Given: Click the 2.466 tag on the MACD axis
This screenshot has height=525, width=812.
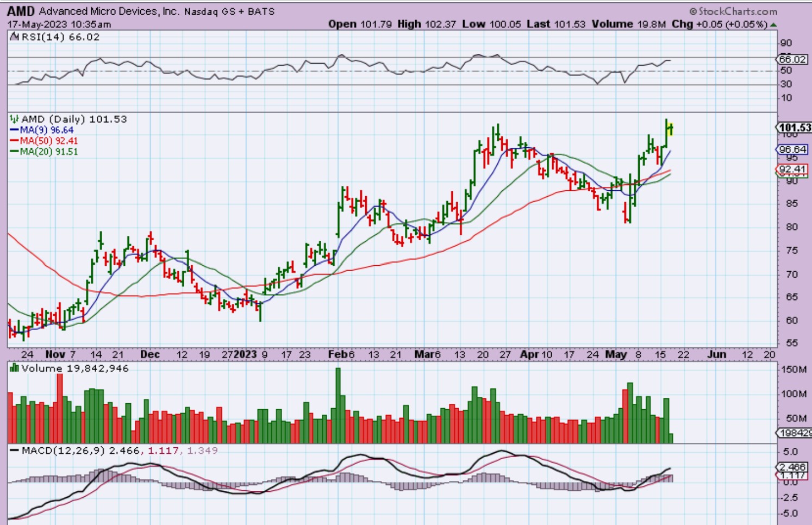Looking at the screenshot, I should point(792,467).
